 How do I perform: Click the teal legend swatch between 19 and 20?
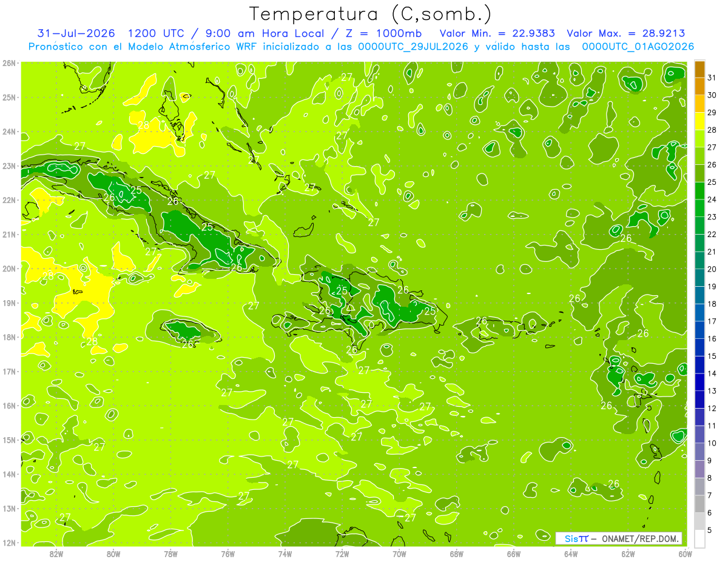click(x=699, y=278)
